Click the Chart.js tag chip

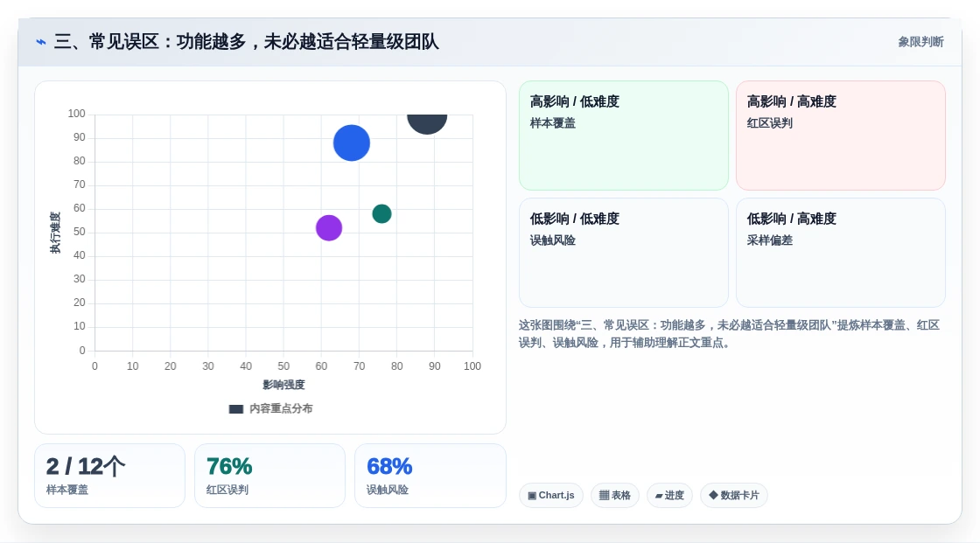pos(551,496)
